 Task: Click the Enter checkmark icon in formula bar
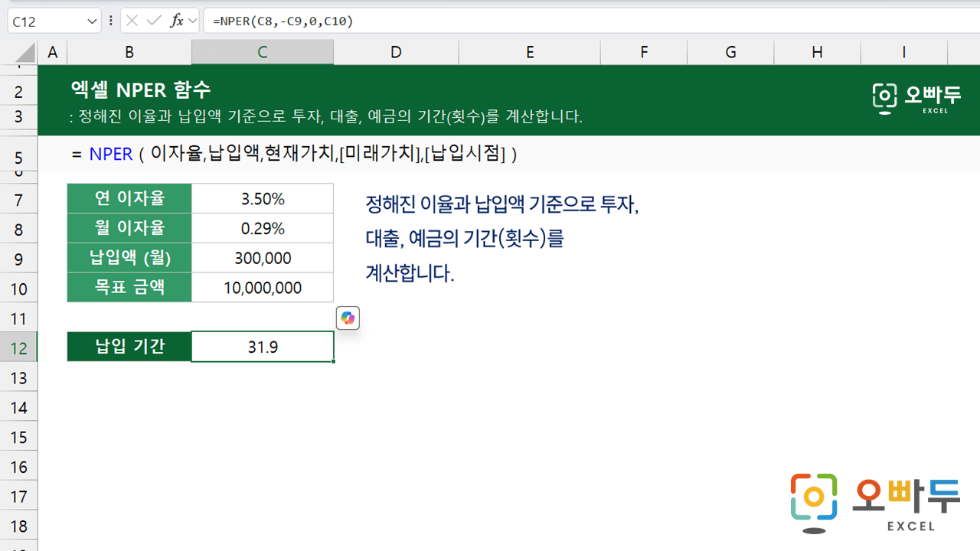[154, 21]
